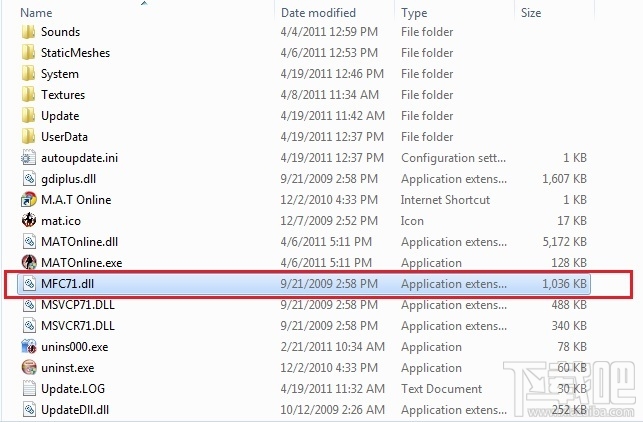Select the StaticMeshes folder icon

point(28,52)
